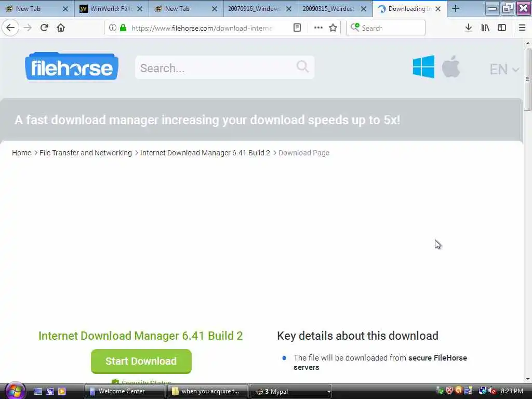Open Welcome Center taskbar window
This screenshot has height=399, width=532.
[124, 392]
